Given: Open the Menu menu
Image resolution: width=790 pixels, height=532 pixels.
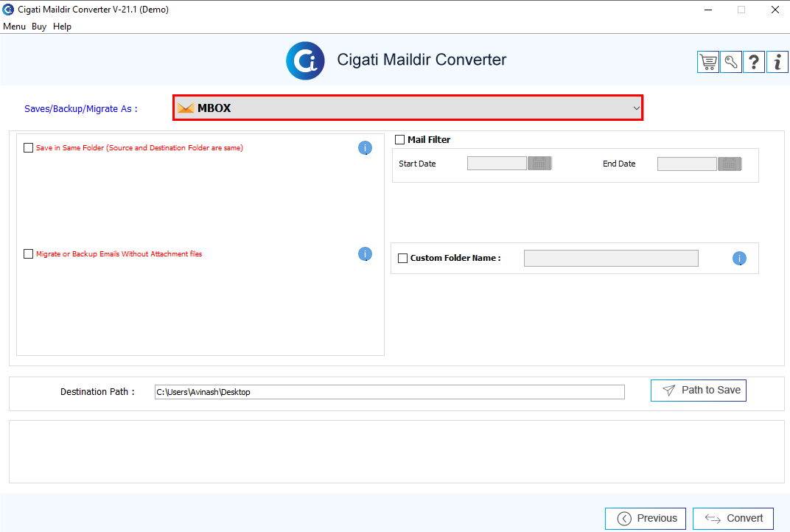Looking at the screenshot, I should [x=14, y=27].
